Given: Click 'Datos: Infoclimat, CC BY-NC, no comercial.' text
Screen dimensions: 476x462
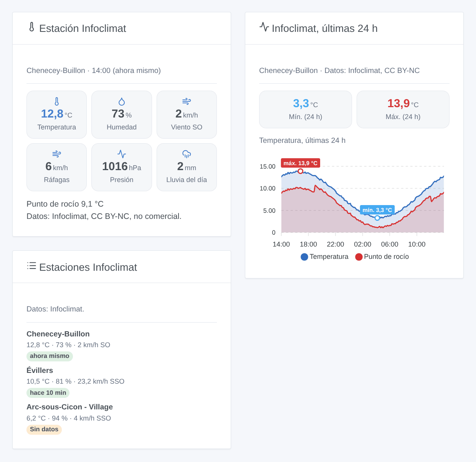Looking at the screenshot, I should pos(104,216).
